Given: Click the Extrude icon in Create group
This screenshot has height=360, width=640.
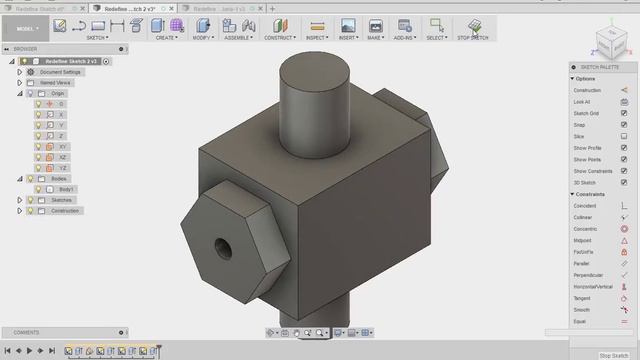Looking at the screenshot, I should pyautogui.click(x=157, y=26).
